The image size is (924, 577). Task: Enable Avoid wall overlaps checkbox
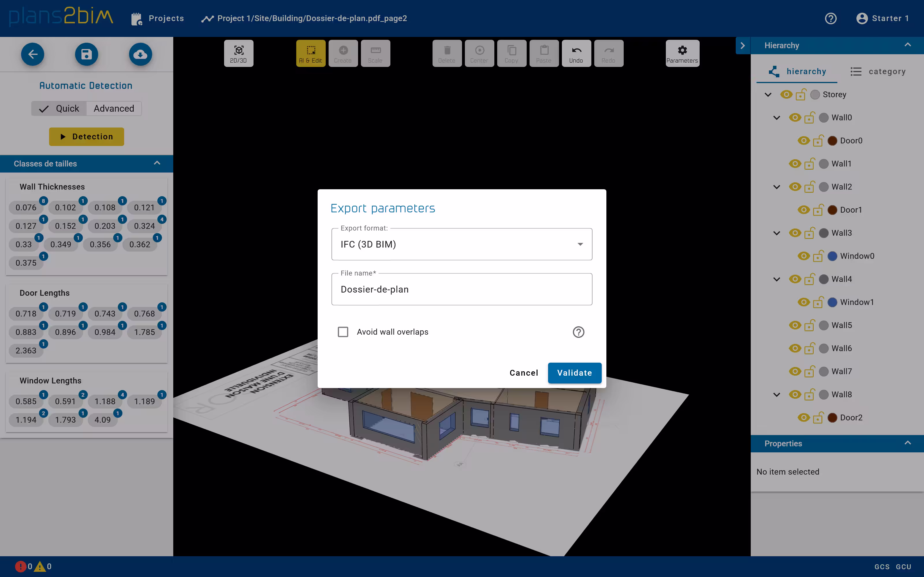click(343, 332)
